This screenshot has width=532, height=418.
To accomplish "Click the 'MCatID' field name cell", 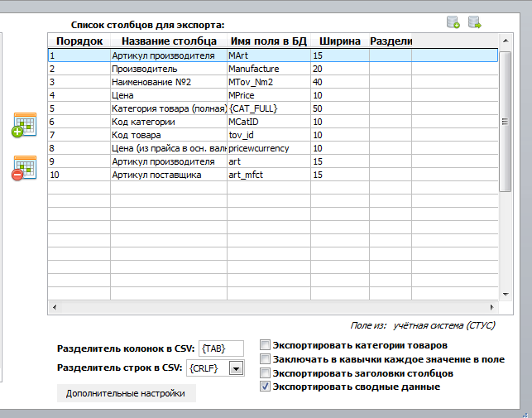I will [269, 122].
